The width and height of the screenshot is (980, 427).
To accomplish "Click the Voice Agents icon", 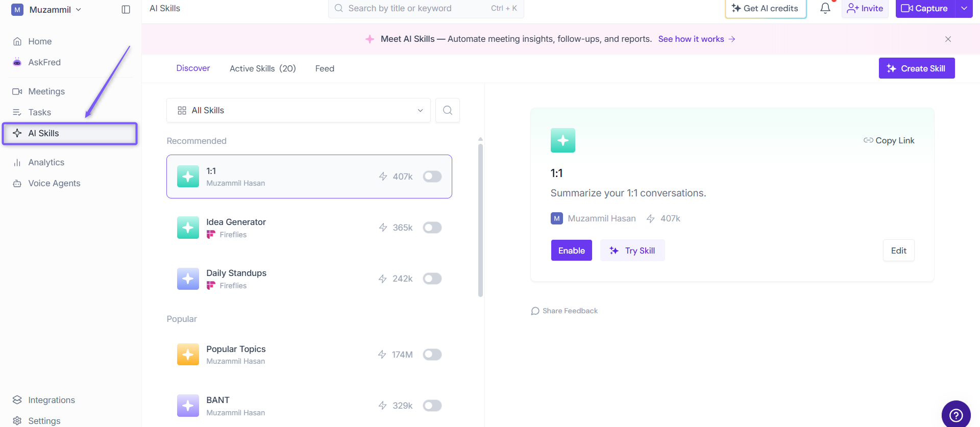I will [17, 183].
